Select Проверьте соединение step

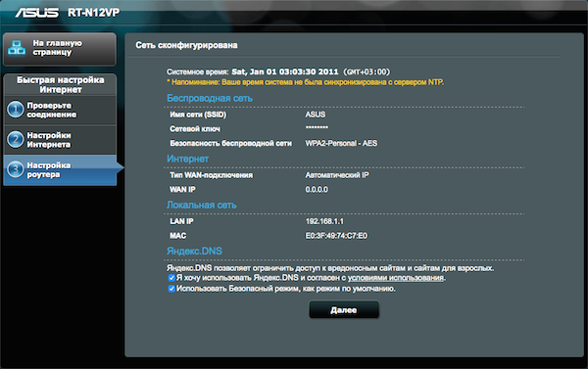pyautogui.click(x=60, y=111)
